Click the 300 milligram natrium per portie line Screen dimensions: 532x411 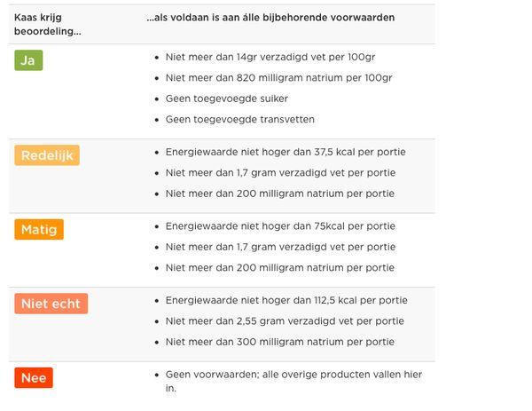point(280,342)
